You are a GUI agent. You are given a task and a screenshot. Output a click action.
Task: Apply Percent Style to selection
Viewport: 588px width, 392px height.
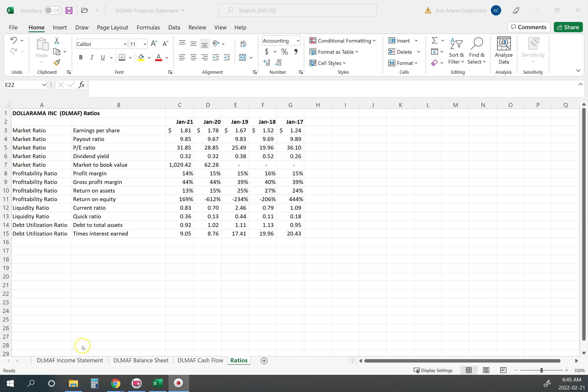pos(284,52)
